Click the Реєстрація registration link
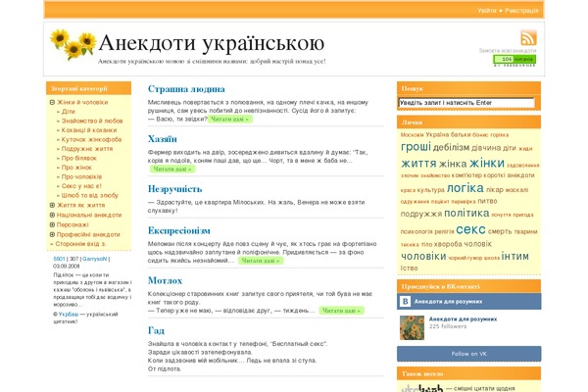588x392 pixels. click(x=521, y=11)
